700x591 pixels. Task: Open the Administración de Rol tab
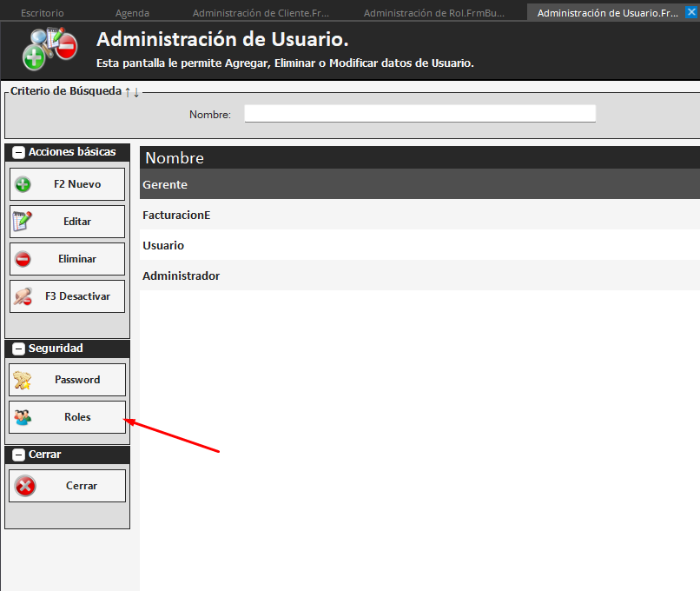pos(433,13)
